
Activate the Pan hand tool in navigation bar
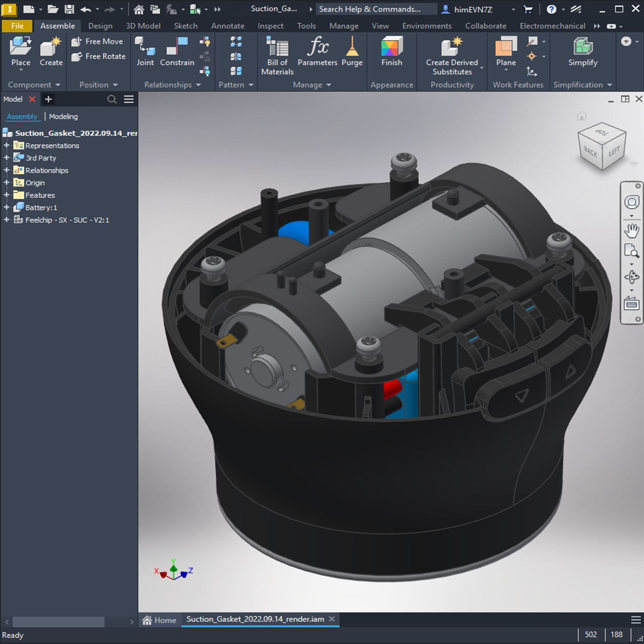point(632,231)
